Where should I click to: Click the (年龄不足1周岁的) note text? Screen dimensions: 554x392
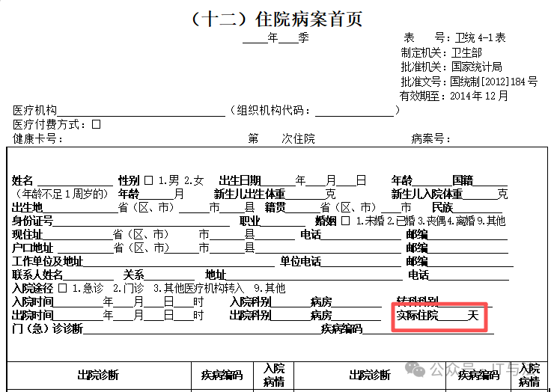click(61, 194)
